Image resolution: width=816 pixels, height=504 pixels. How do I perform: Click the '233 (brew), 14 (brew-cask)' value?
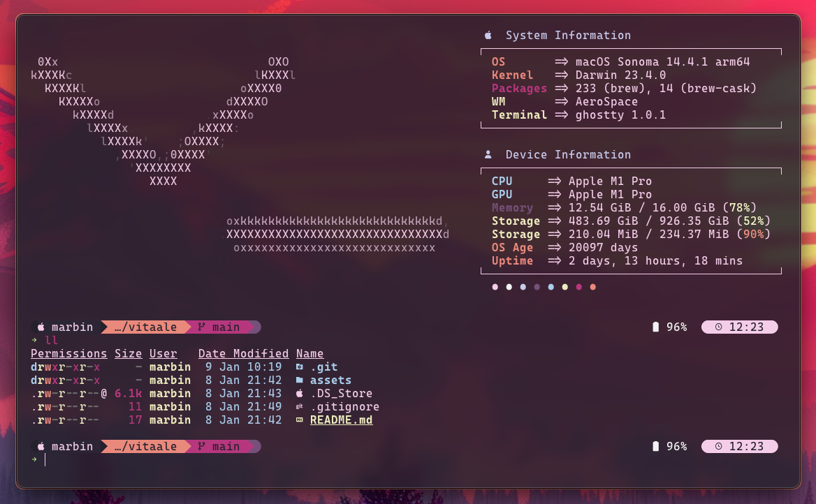[x=666, y=88]
